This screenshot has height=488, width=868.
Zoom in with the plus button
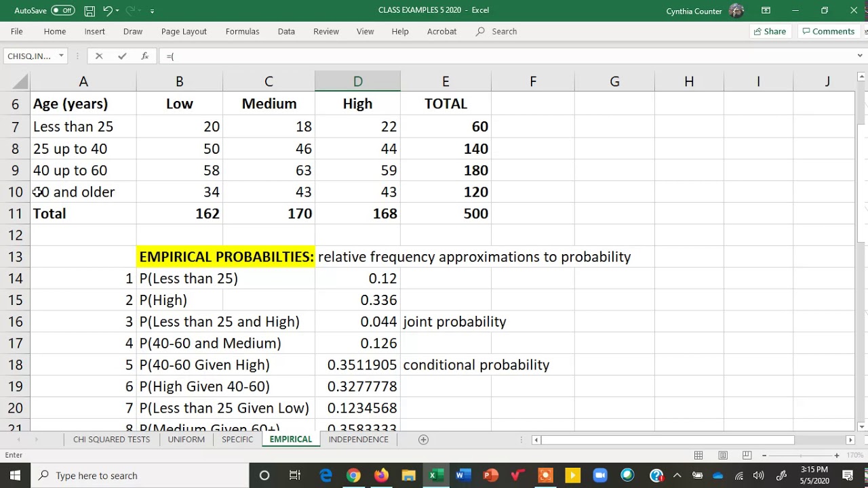click(837, 455)
